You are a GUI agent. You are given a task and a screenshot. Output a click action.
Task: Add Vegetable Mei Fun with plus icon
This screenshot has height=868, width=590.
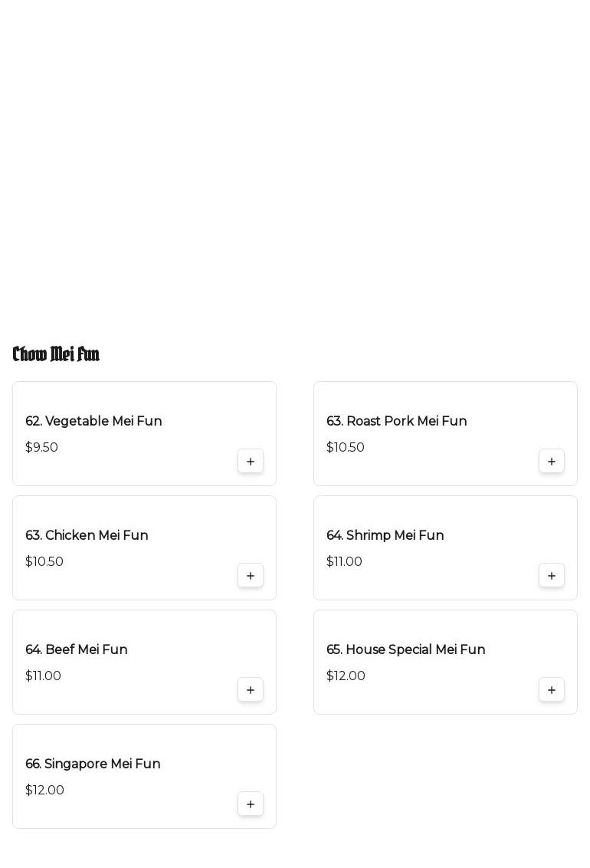point(251,462)
